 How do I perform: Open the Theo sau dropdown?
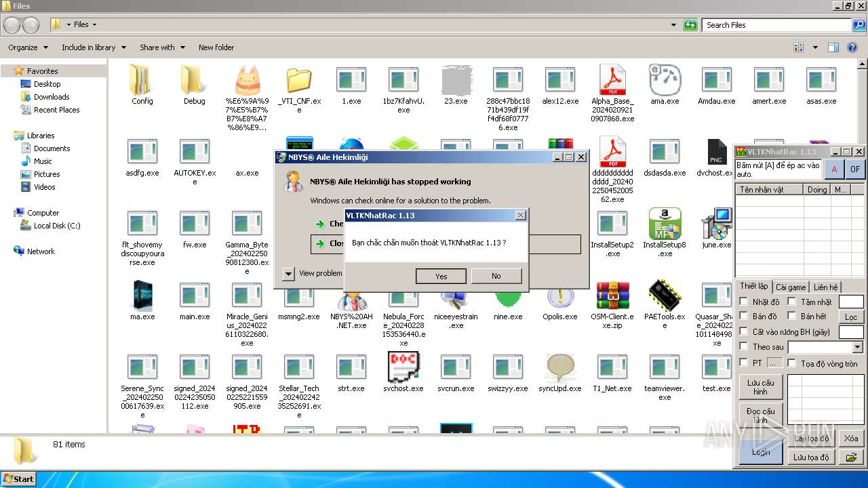click(x=857, y=347)
